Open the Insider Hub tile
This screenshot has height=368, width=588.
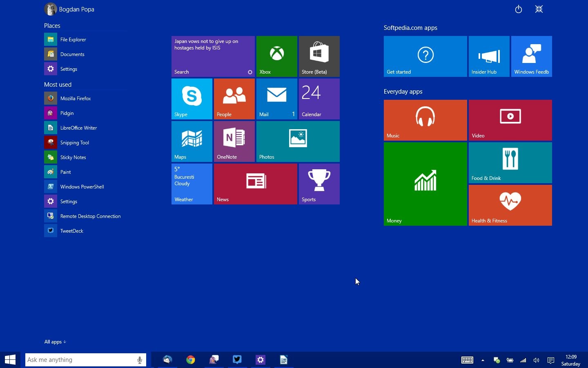[x=489, y=56]
